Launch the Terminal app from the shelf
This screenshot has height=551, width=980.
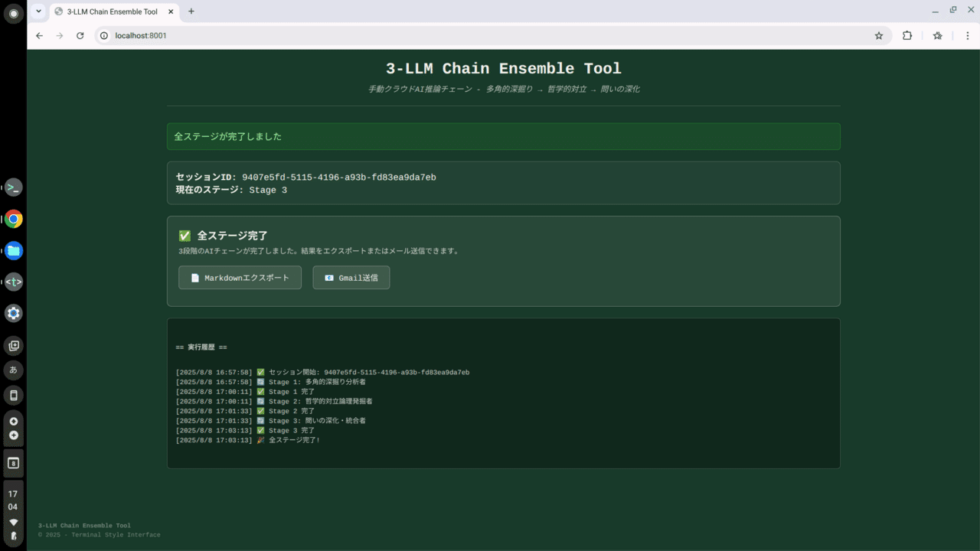(13, 187)
